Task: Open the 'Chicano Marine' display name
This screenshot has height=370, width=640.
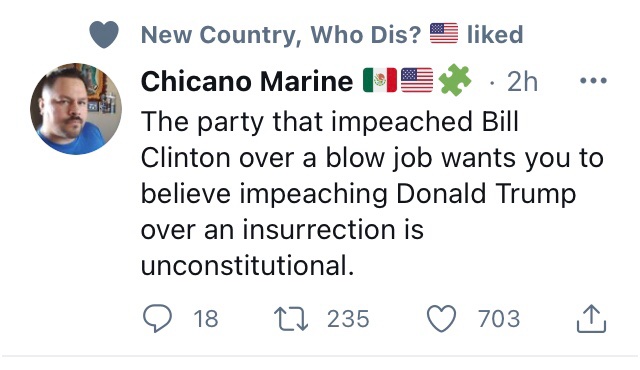Action: 247,81
